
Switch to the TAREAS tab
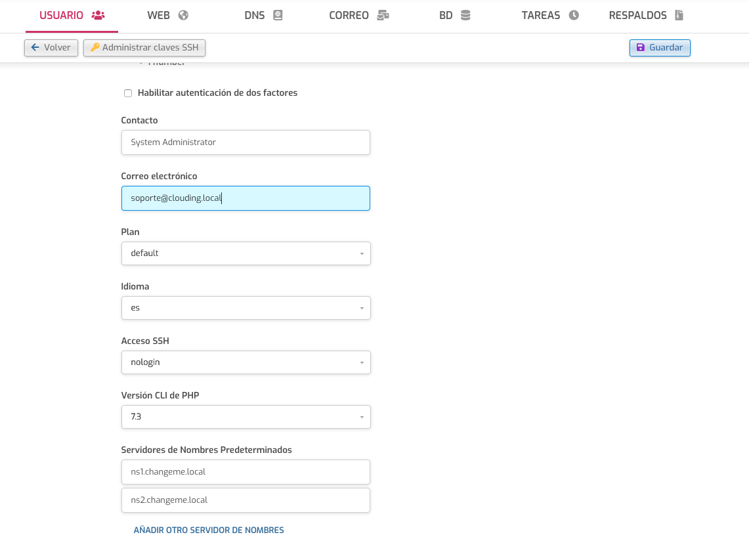pyautogui.click(x=550, y=15)
